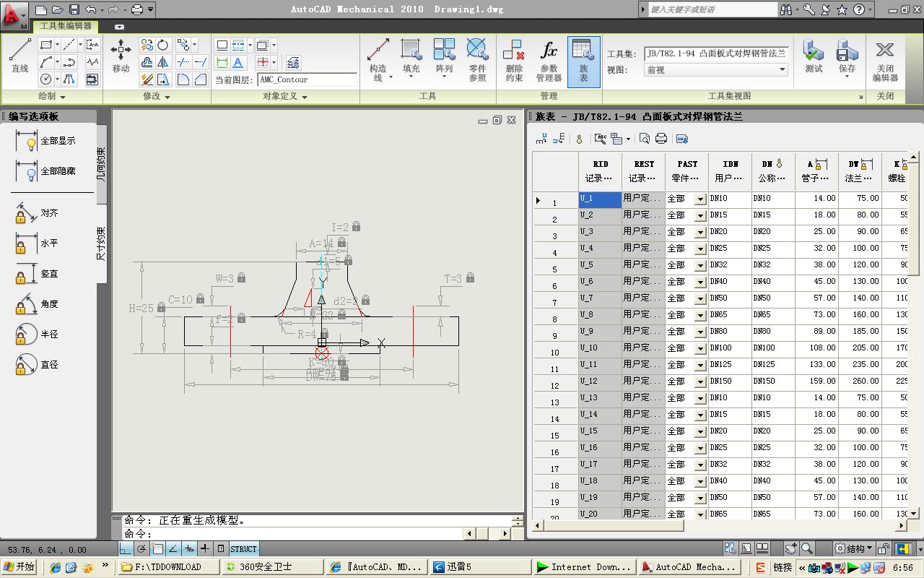This screenshot has height=578, width=924.
Task: Open the 全部 dropdown in row 1
Action: click(699, 199)
